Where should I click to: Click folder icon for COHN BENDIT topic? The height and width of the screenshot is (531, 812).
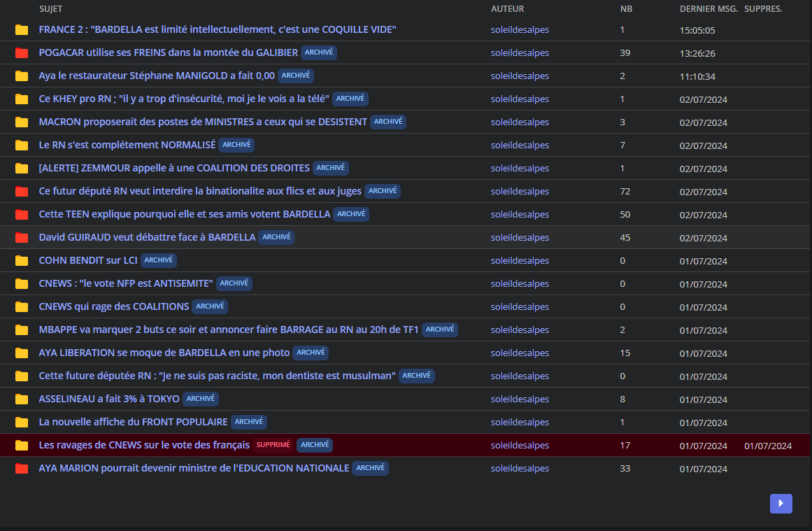pos(22,260)
